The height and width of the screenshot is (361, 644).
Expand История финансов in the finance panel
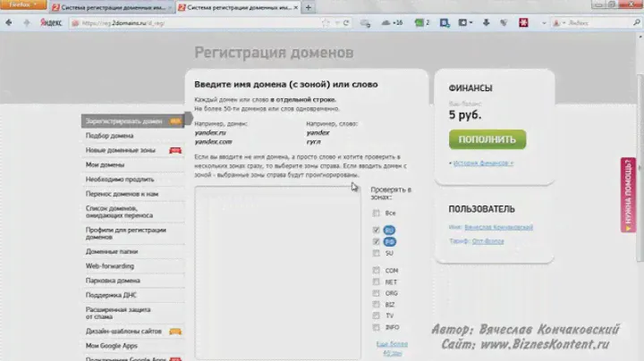[483, 164]
